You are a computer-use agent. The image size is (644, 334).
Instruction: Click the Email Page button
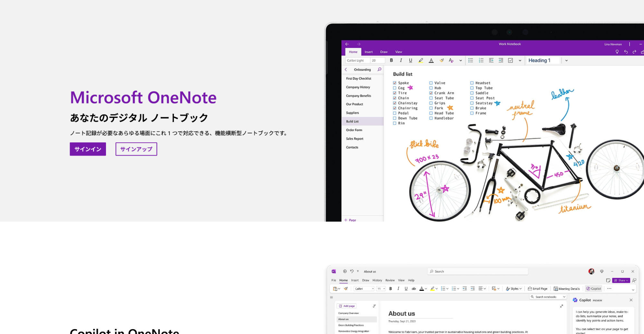538,289
